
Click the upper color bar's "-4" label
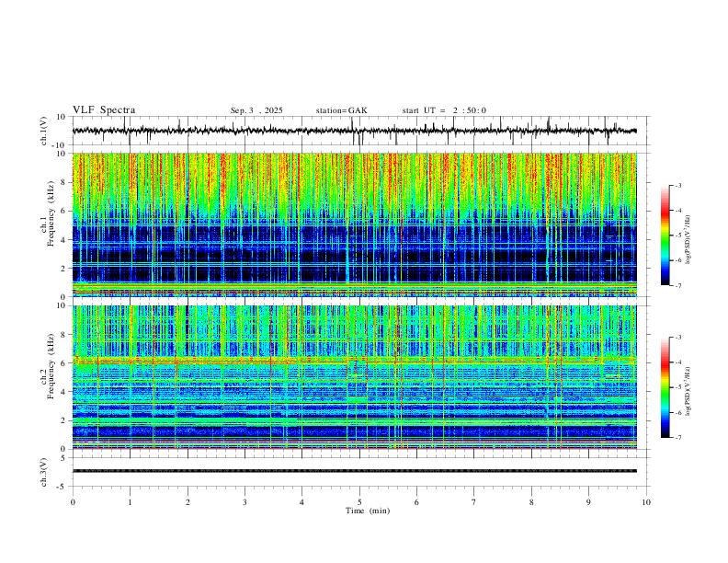(x=677, y=211)
